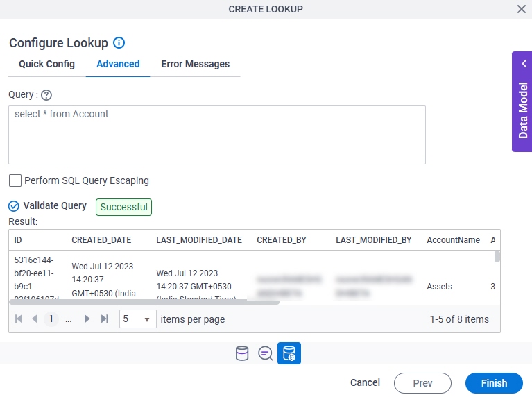Click the LAST_MODIFIED_BY column header
The height and width of the screenshot is (397, 532).
pyautogui.click(x=374, y=240)
